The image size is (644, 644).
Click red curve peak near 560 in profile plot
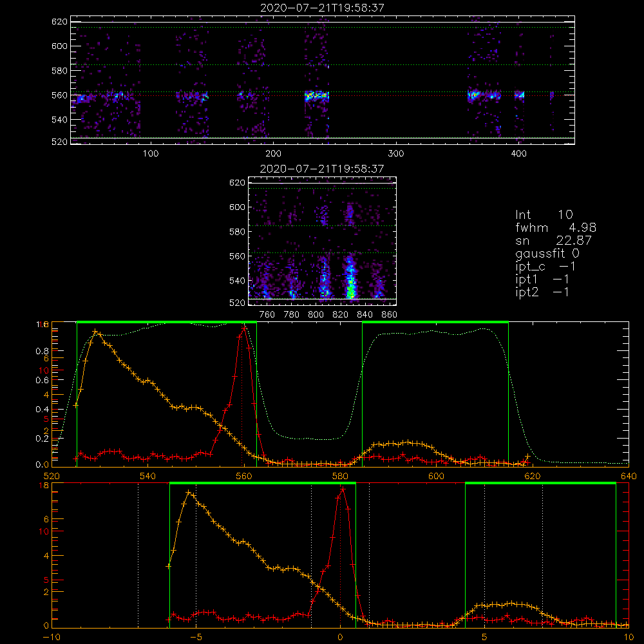(244, 328)
